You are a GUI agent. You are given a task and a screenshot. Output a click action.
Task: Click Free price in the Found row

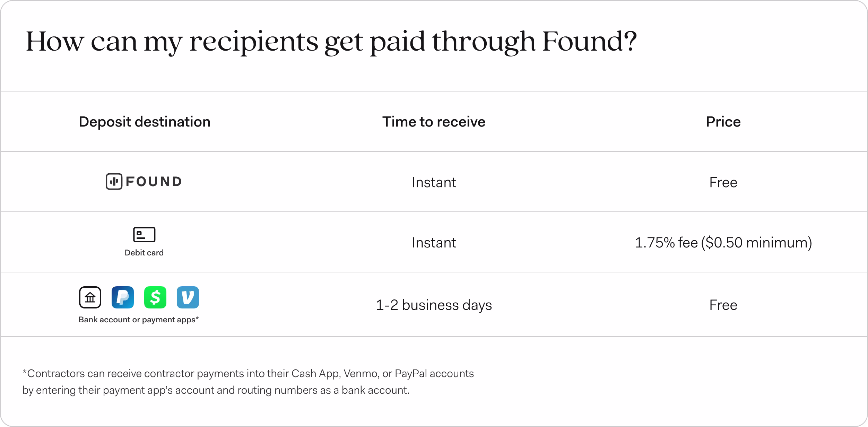(723, 182)
